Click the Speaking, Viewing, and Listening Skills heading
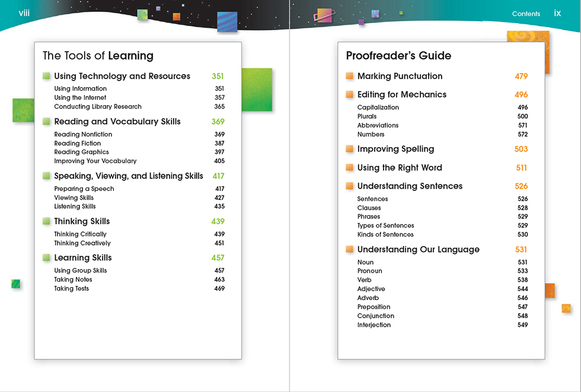The width and height of the screenshot is (581, 392). click(128, 176)
